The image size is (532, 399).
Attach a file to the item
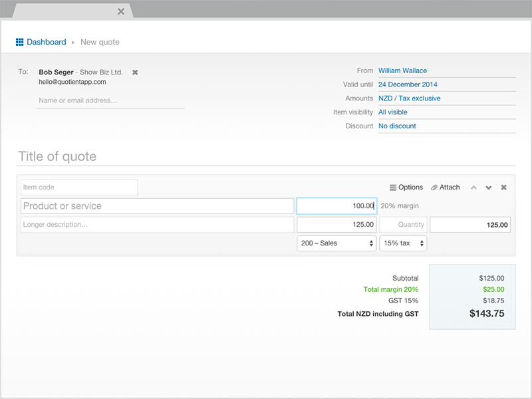coord(445,188)
